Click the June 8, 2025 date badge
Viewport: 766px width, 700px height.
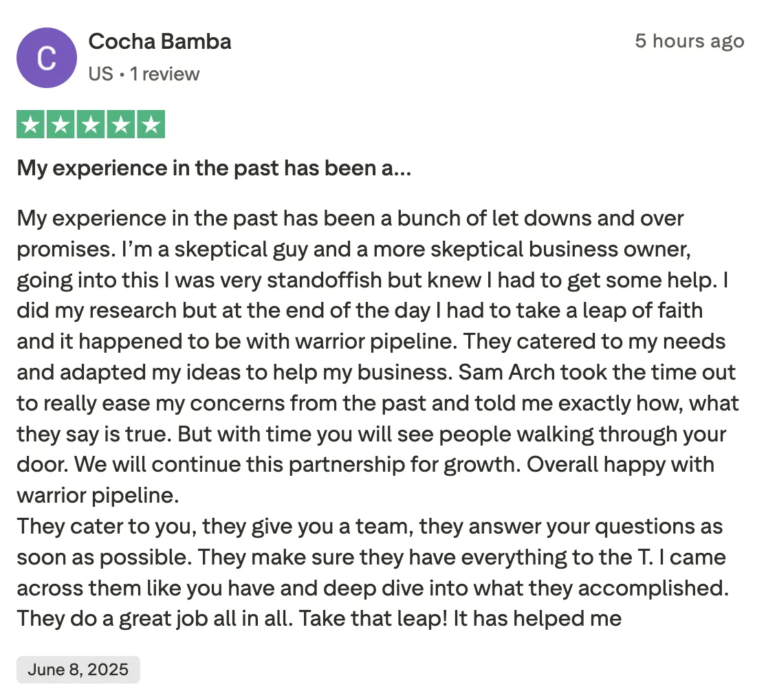pyautogui.click(x=78, y=669)
